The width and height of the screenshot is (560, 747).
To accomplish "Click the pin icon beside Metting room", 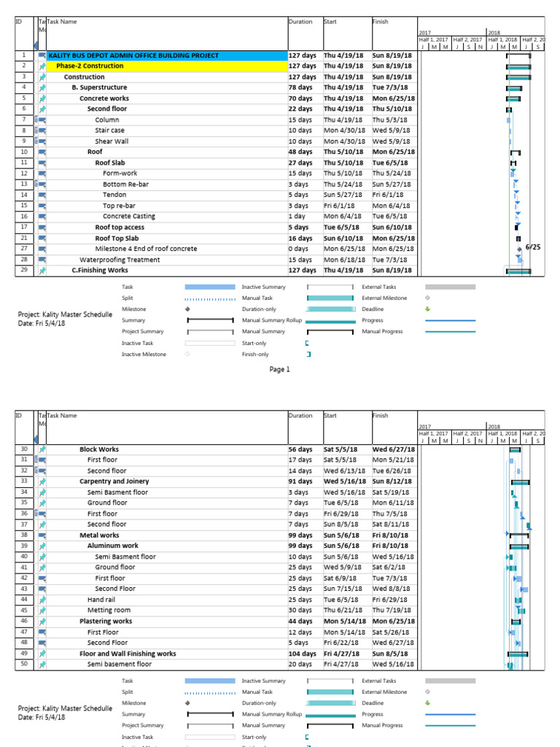I will point(42,611).
